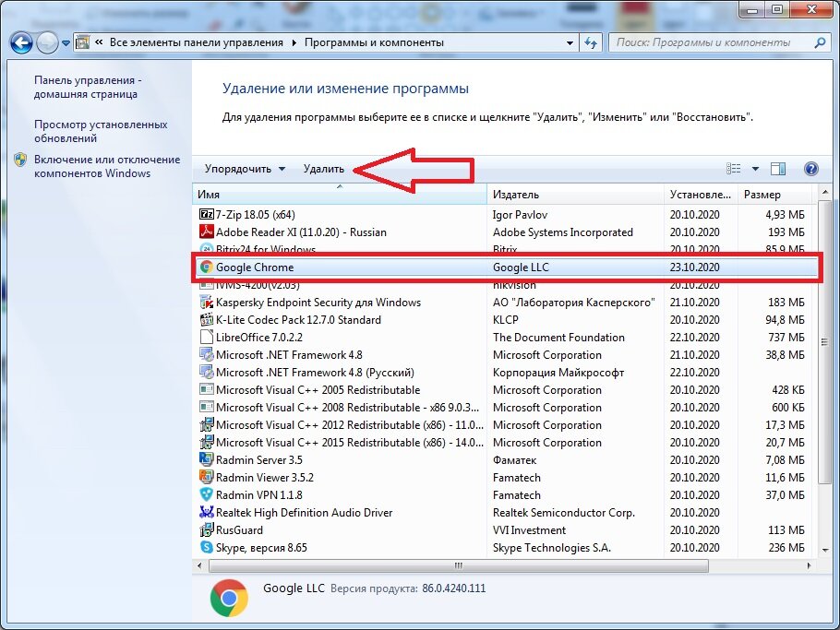Select Realtek High Definition Audio Driver text
The image size is (840, 630).
coord(305,513)
